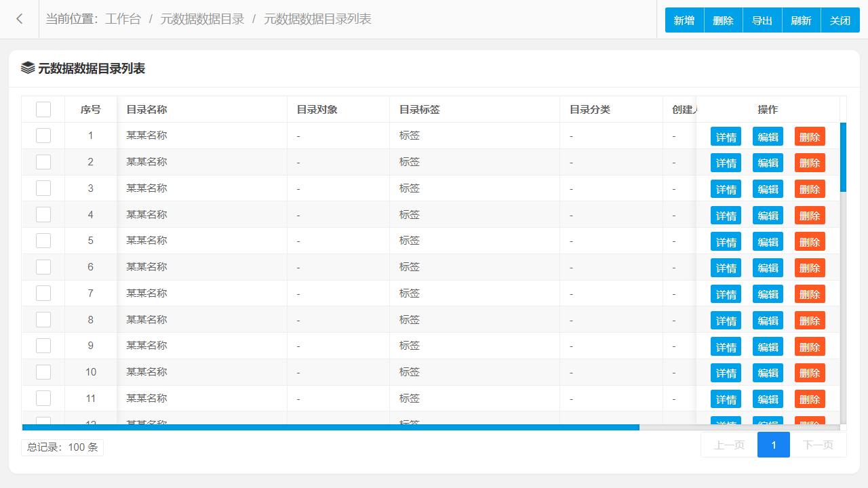Click the 下一页 pagination button
The image size is (868, 488).
click(818, 445)
